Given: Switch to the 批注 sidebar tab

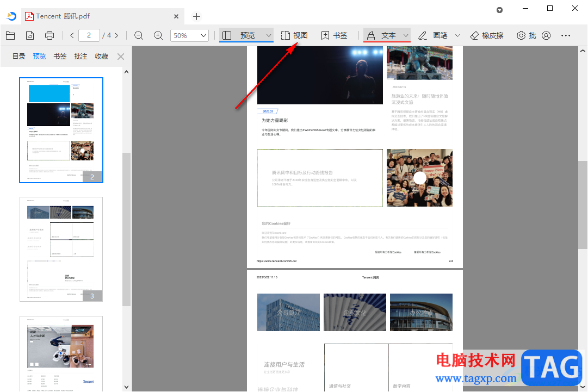Looking at the screenshot, I should click(x=81, y=56).
